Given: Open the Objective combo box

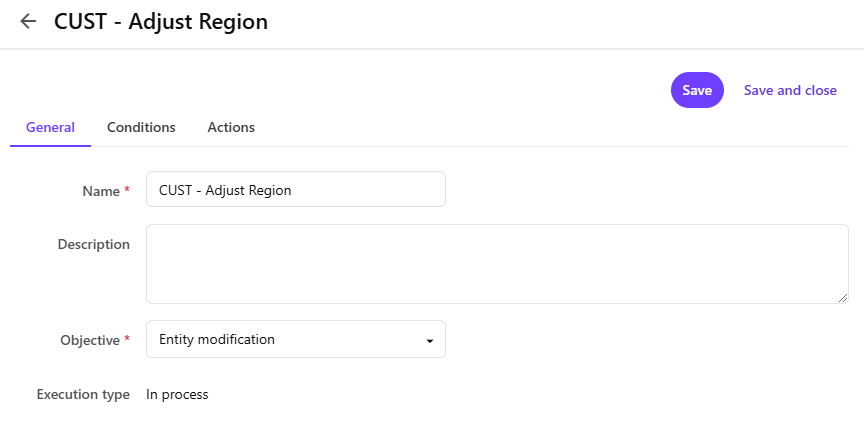Looking at the screenshot, I should (x=296, y=340).
